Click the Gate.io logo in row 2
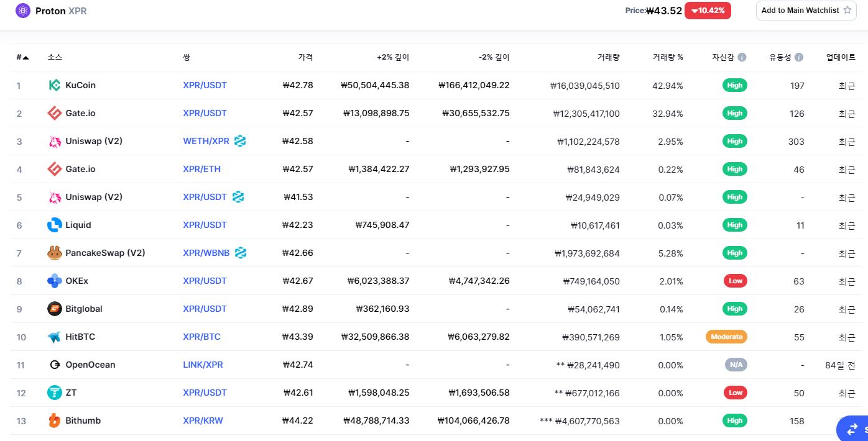Image resolution: width=868 pixels, height=441 pixels. pyautogui.click(x=55, y=113)
